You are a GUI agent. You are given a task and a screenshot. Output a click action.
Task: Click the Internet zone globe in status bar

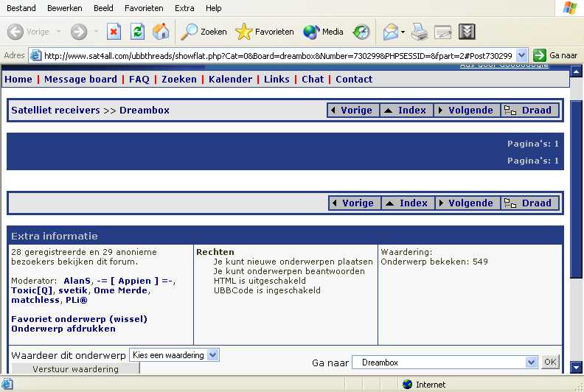pos(408,384)
